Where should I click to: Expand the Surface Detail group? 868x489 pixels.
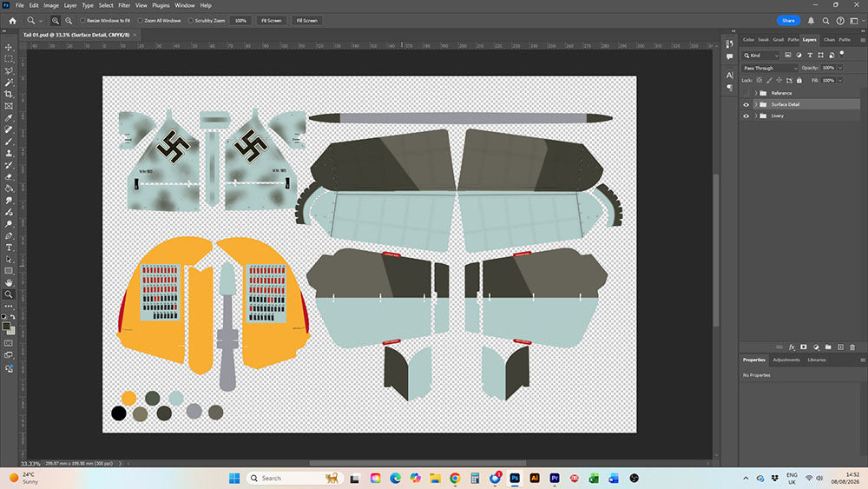coord(756,105)
